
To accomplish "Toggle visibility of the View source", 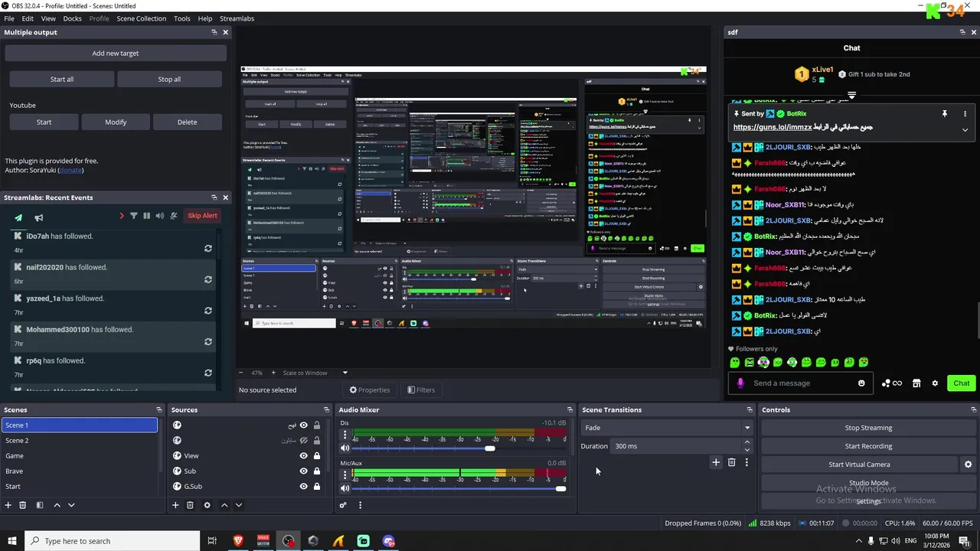I will 304,456.
